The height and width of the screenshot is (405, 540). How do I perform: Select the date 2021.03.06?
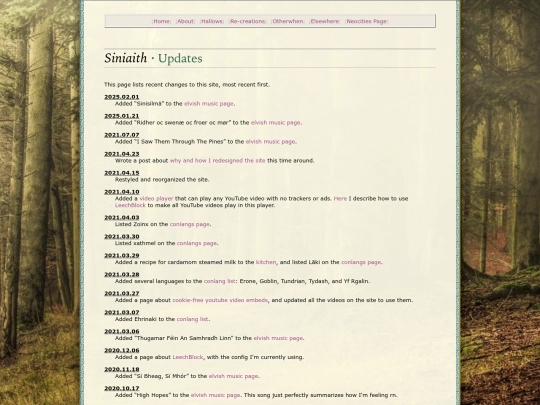pos(122,331)
